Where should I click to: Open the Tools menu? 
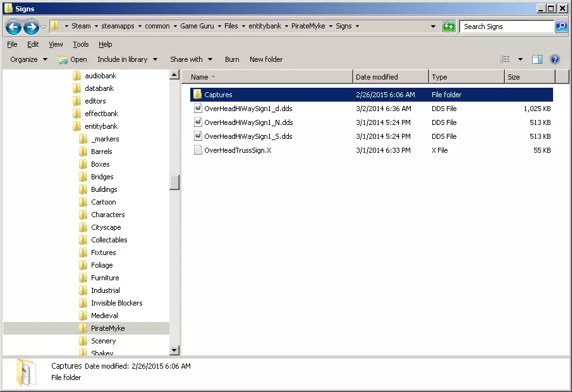point(80,44)
